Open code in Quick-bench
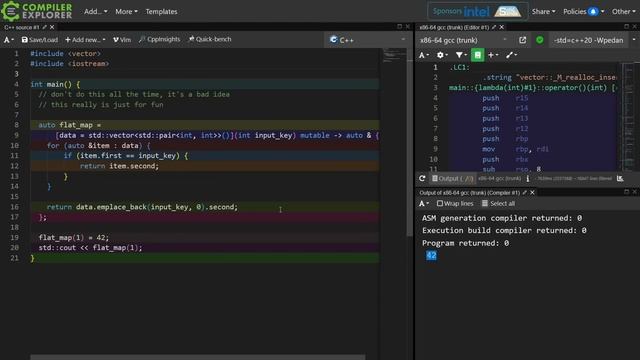Viewport: 640px width, 360px height. point(210,39)
